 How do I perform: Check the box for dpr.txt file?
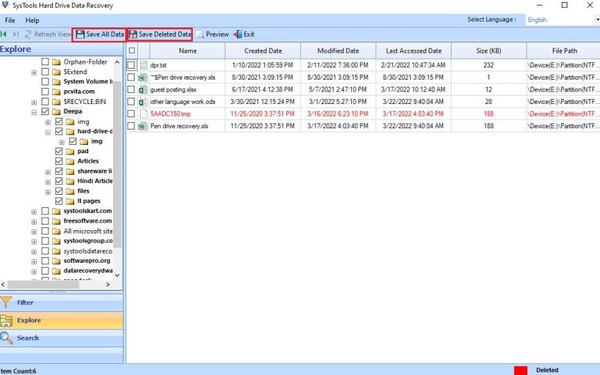pyautogui.click(x=131, y=65)
